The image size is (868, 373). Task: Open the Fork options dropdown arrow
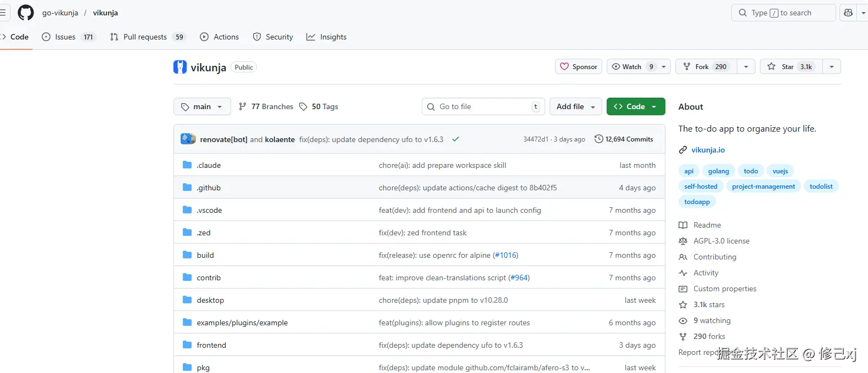click(746, 66)
